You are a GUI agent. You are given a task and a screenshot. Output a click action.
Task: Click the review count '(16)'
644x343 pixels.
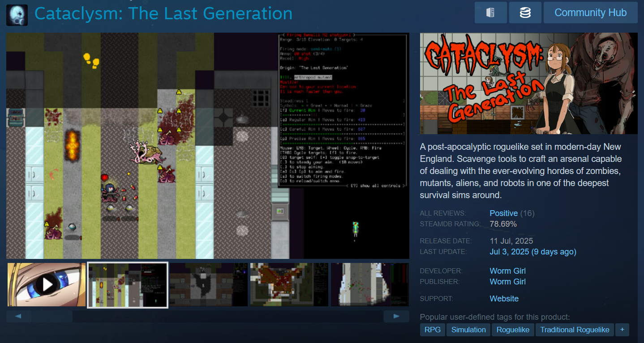pyautogui.click(x=528, y=213)
